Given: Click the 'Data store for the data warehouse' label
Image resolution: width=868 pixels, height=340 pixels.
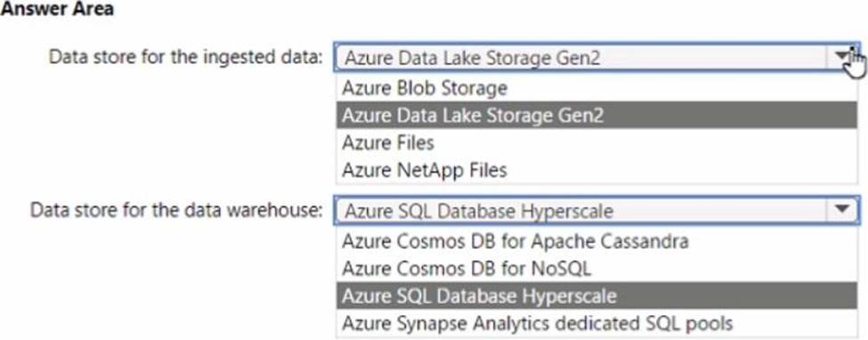Looking at the screenshot, I should 176,210.
